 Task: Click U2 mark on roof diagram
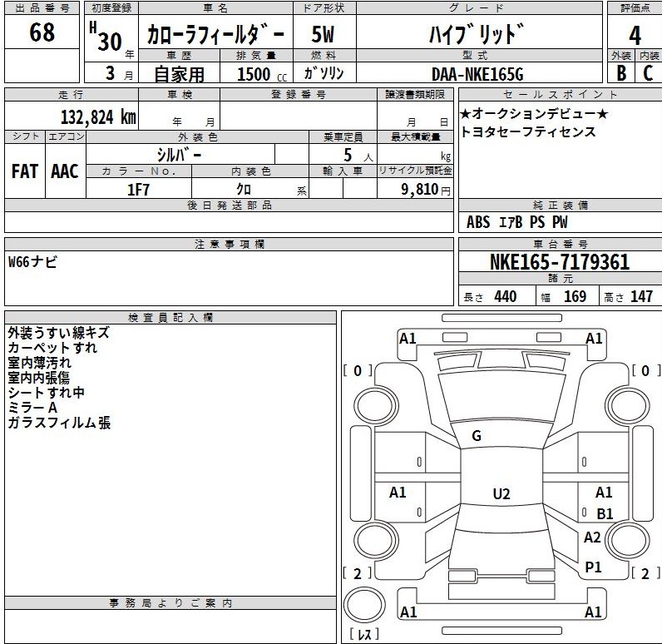pyautogui.click(x=501, y=493)
